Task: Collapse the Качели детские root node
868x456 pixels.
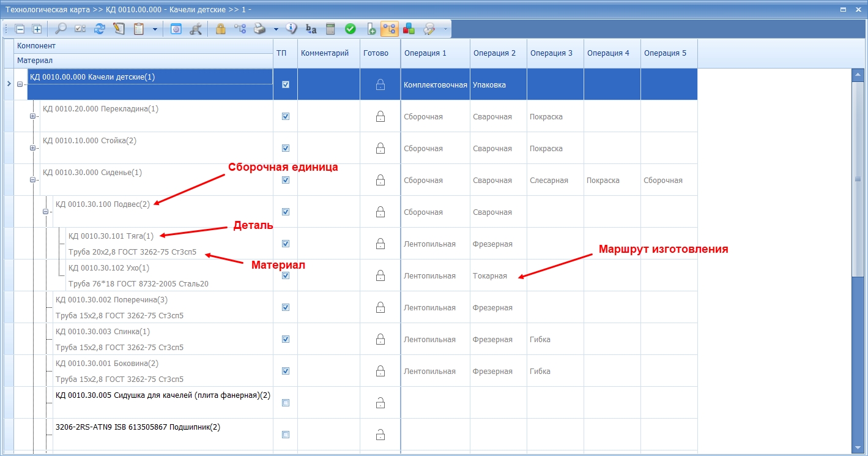Action: click(x=20, y=84)
